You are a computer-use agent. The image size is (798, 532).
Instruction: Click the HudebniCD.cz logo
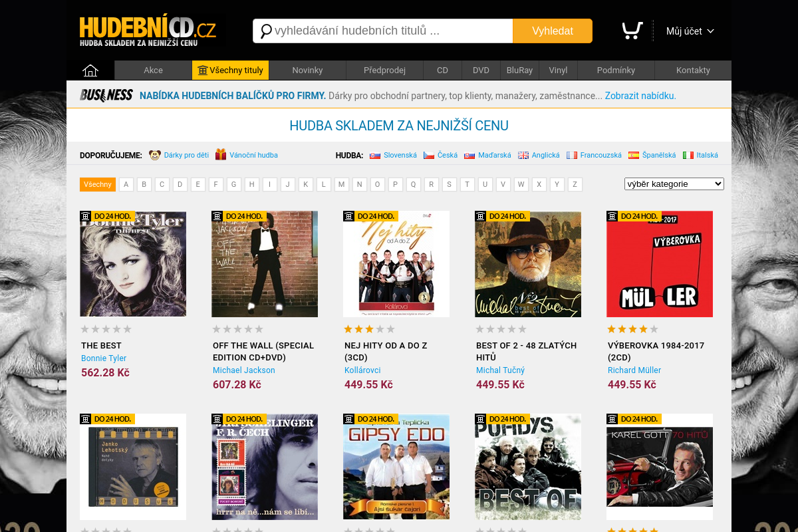point(148,31)
